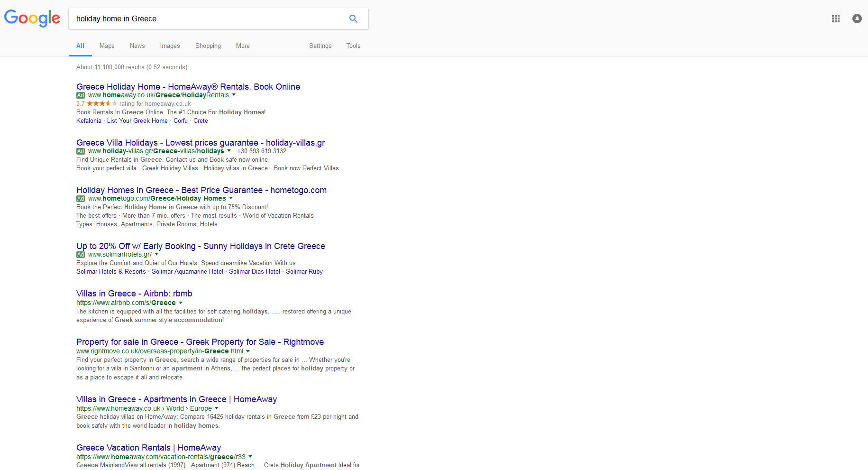The image size is (868, 470).
Task: Switch to the Shopping tab
Action: 208,46
